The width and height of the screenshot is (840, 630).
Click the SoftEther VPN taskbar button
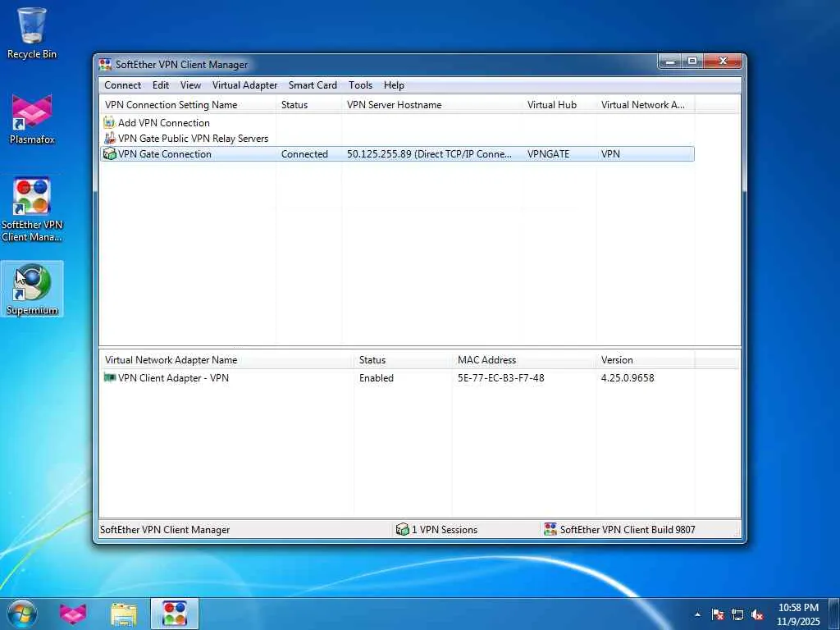click(x=175, y=614)
